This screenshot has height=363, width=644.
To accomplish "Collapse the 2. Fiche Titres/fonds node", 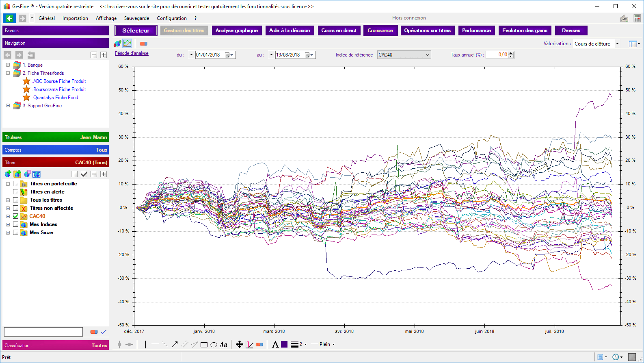I will pos(8,73).
